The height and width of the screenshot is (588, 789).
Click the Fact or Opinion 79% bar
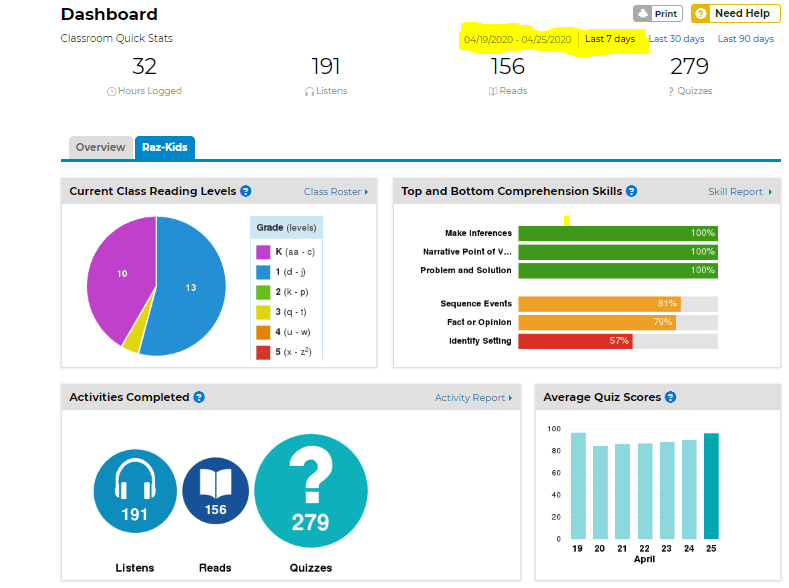pos(597,322)
